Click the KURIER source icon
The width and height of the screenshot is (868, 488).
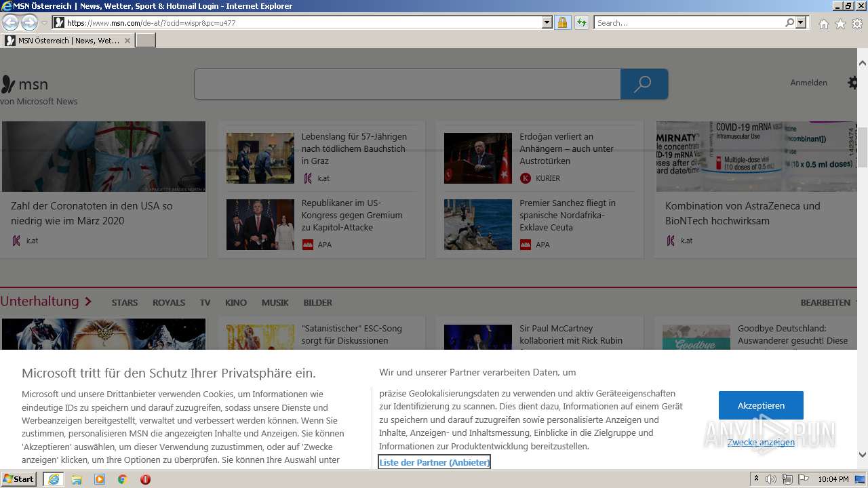[x=525, y=178]
